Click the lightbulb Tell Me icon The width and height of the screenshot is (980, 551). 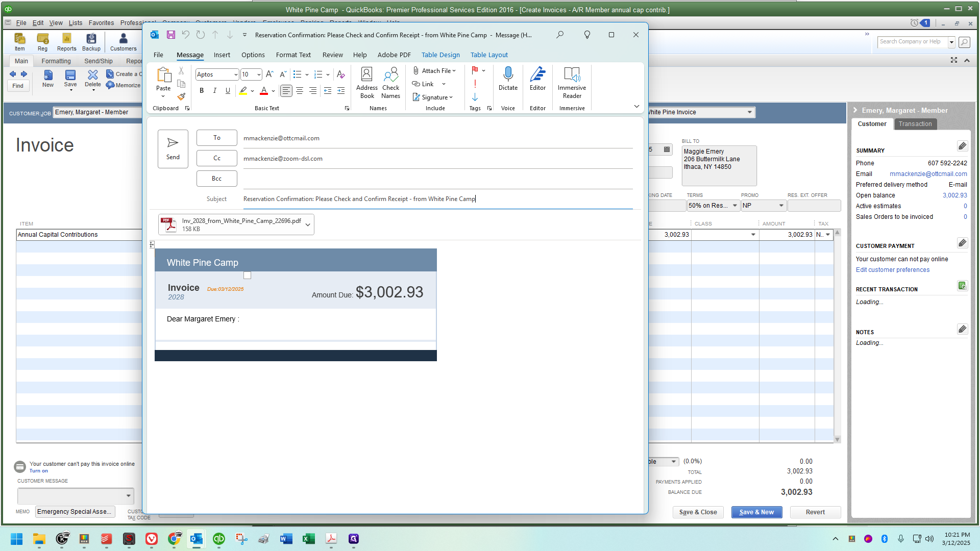click(587, 35)
